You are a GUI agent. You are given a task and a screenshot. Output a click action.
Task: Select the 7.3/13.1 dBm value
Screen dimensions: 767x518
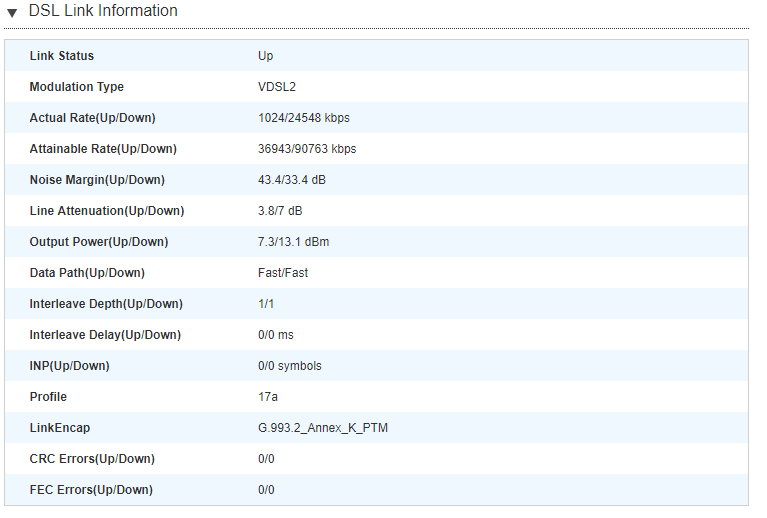tap(293, 242)
